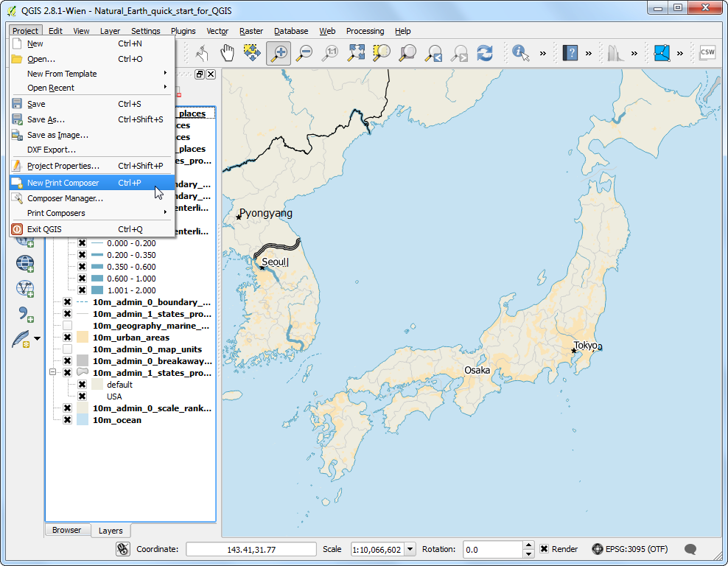
Task: Collapse the 10m_admin_1_states_pro layer tree
Action: click(52, 372)
